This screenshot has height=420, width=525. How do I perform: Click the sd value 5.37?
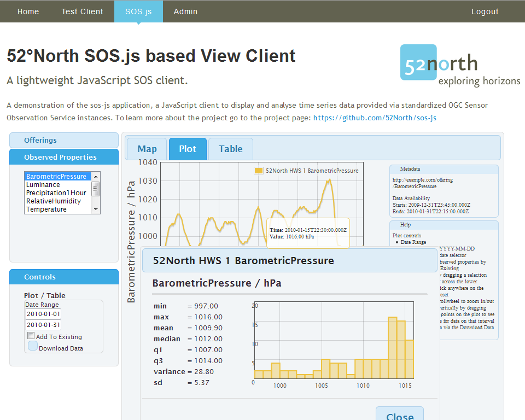(202, 382)
